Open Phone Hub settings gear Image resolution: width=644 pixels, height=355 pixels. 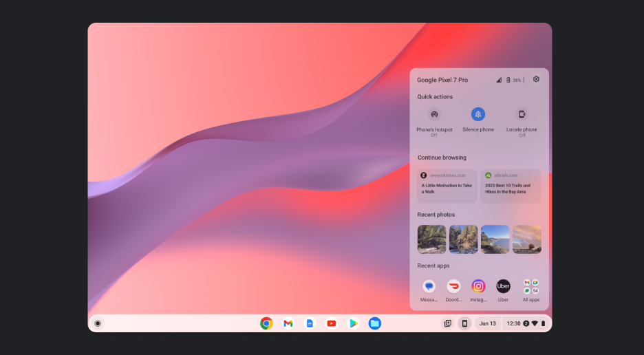coord(536,79)
